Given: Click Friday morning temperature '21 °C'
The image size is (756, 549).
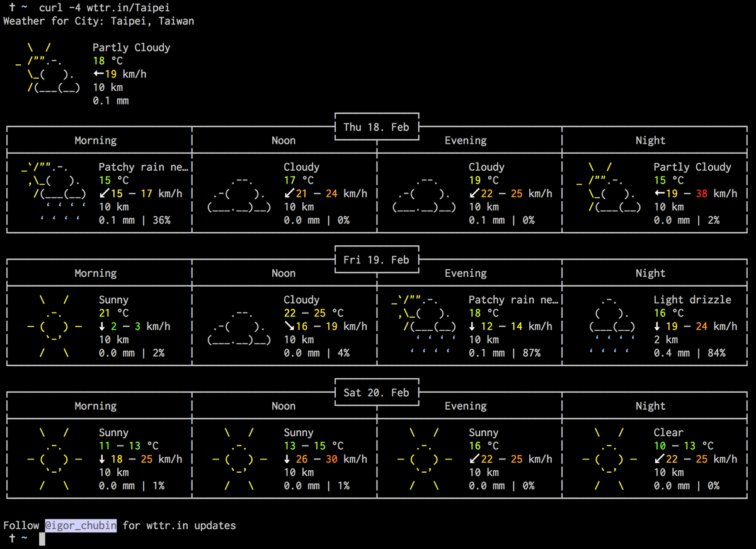Looking at the screenshot, I should click(114, 313).
